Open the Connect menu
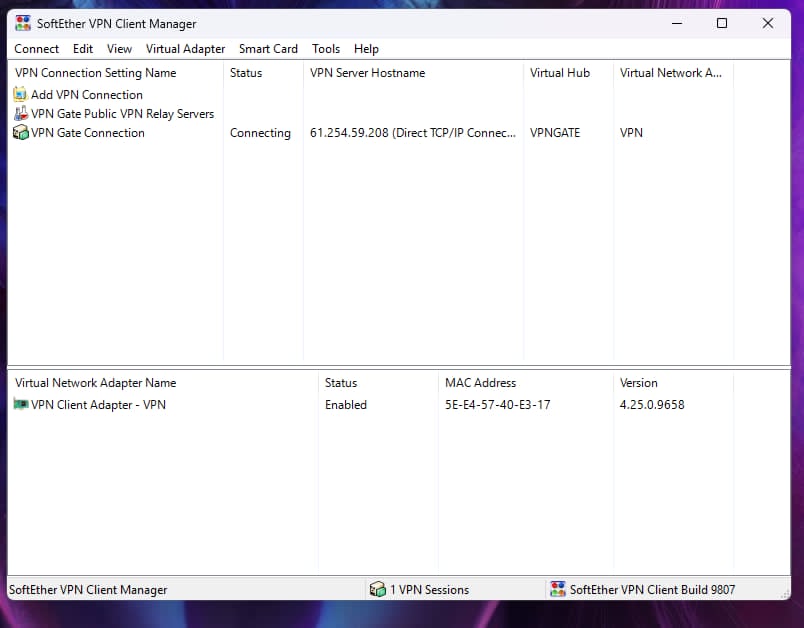 (36, 49)
